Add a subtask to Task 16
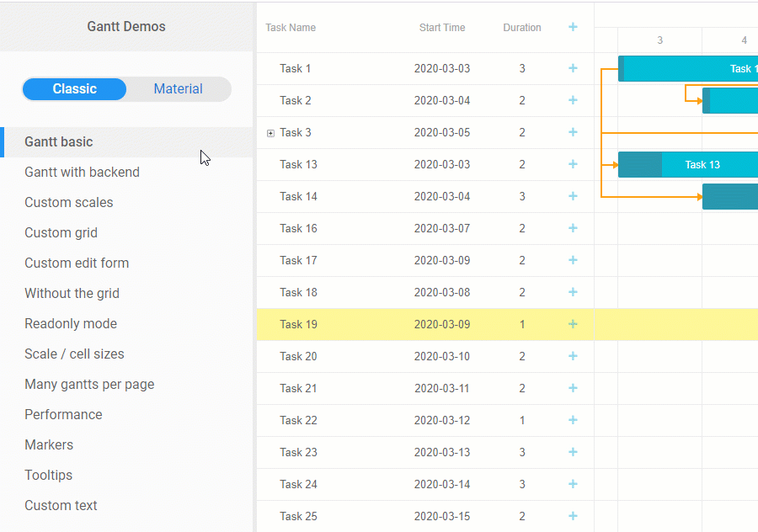The width and height of the screenshot is (758, 532). (573, 228)
